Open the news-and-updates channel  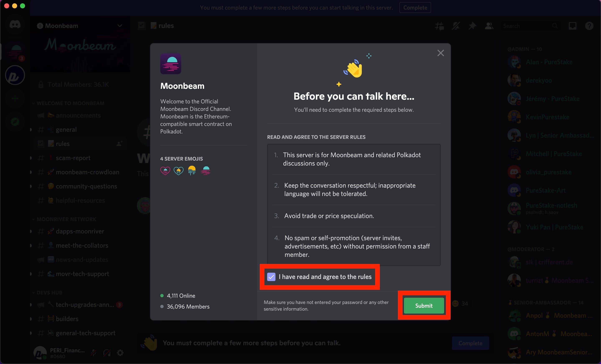point(80,260)
